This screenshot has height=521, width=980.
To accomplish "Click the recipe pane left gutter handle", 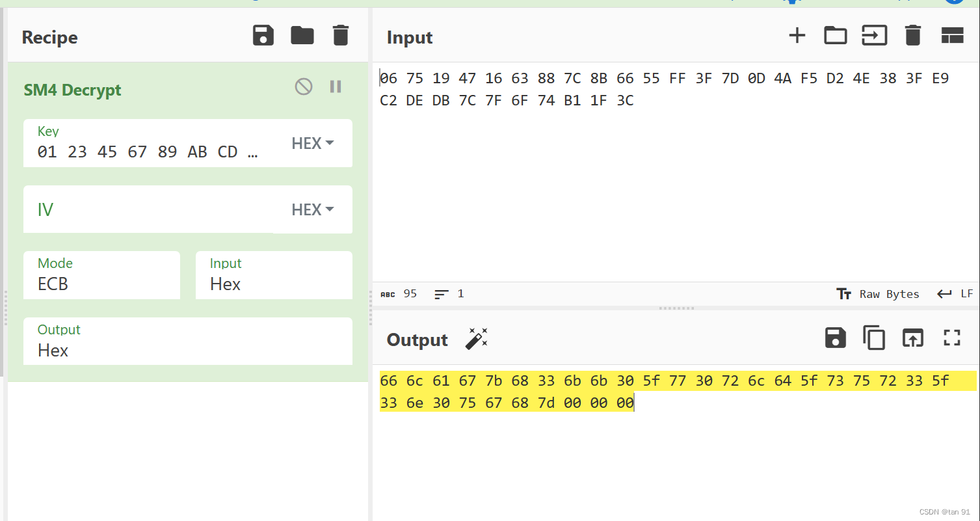I will [5, 308].
